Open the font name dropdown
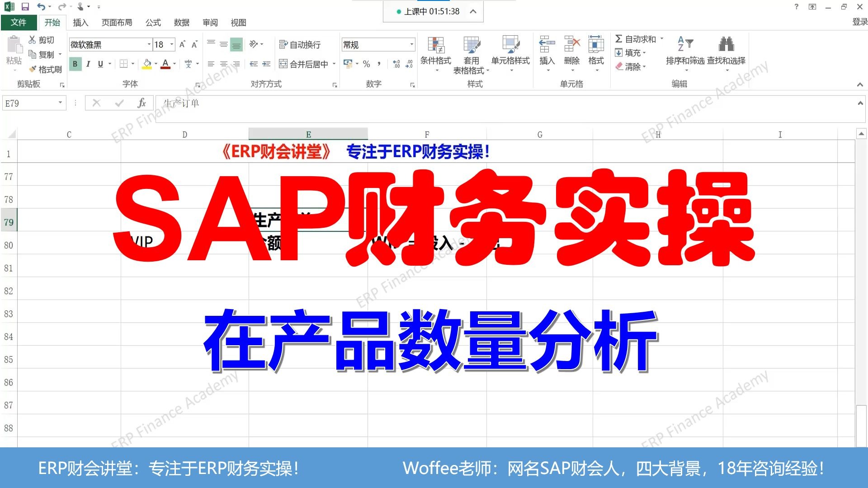Screen dimensions: 868x488 coord(149,44)
